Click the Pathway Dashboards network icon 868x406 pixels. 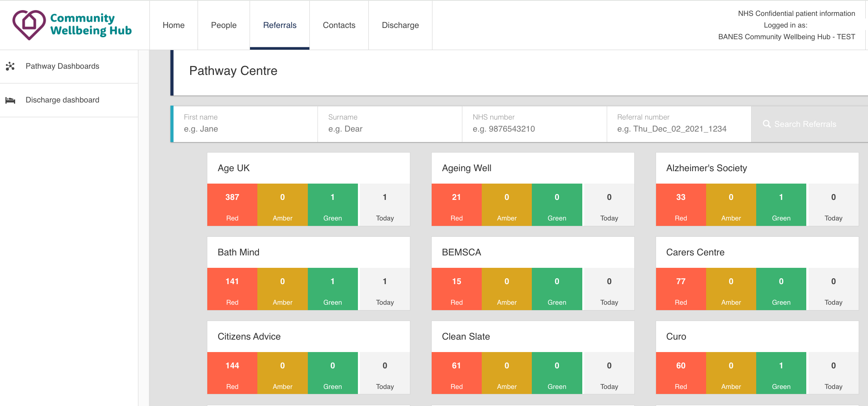tap(10, 66)
